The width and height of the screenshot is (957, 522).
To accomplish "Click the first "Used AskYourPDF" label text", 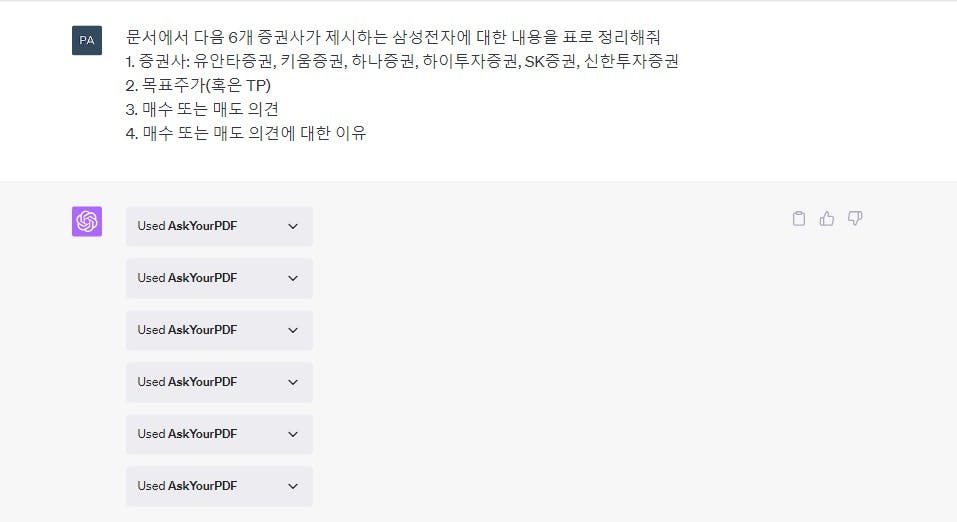I will tap(187, 226).
